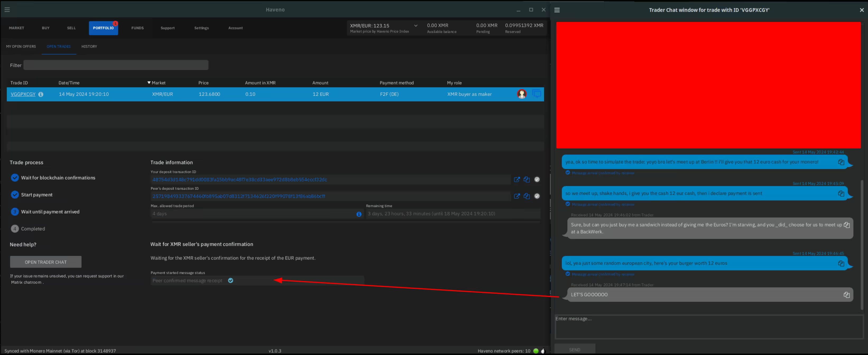Click confirmation checkmark of peer's deposit transaction
The image size is (868, 355).
[537, 196]
